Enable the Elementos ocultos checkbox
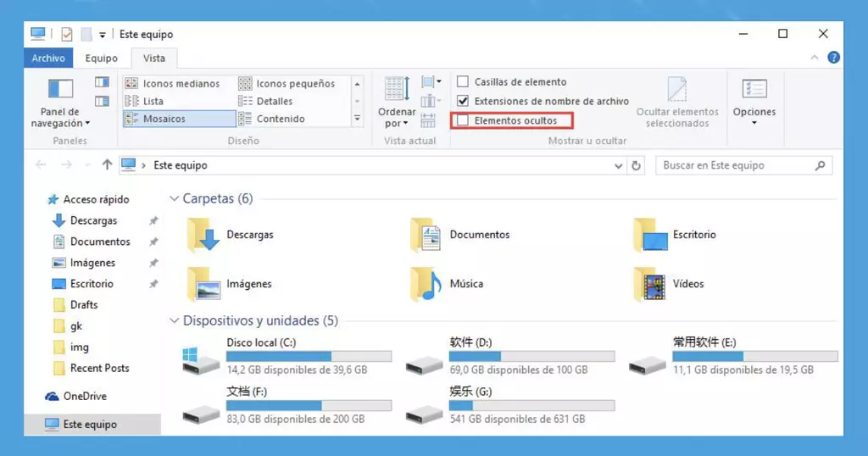The image size is (868, 456). click(x=463, y=120)
